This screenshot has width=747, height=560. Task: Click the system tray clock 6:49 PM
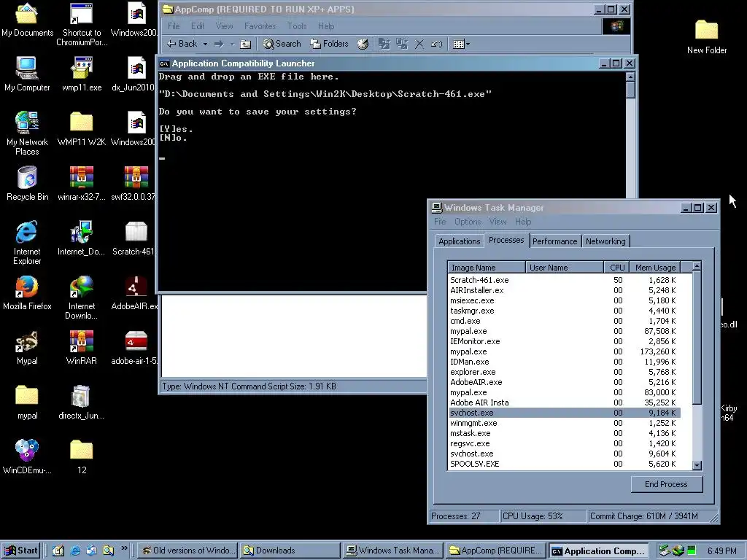pyautogui.click(x=721, y=551)
